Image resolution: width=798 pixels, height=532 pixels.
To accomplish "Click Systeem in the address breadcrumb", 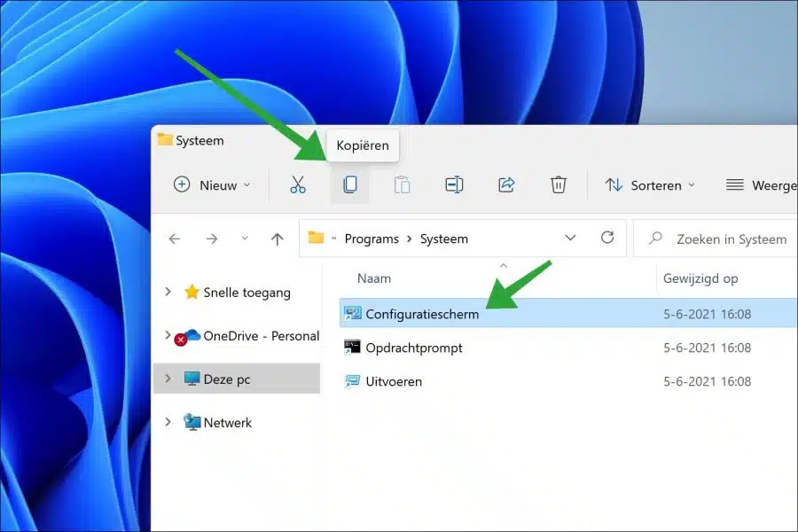I will pos(444,239).
